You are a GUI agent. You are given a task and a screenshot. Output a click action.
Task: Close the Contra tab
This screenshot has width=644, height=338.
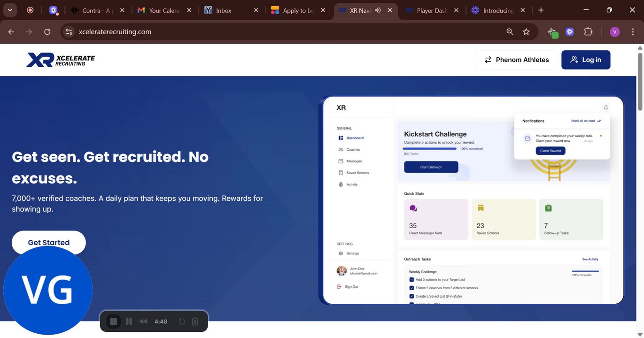(122, 10)
